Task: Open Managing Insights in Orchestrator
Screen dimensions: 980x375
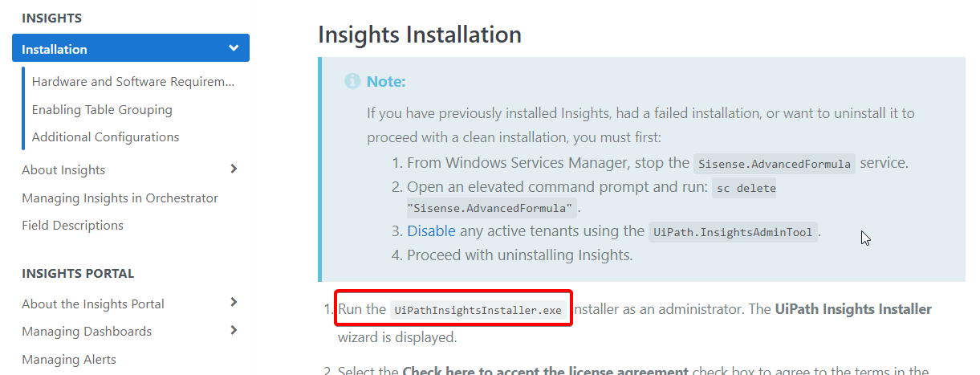Action: [120, 198]
